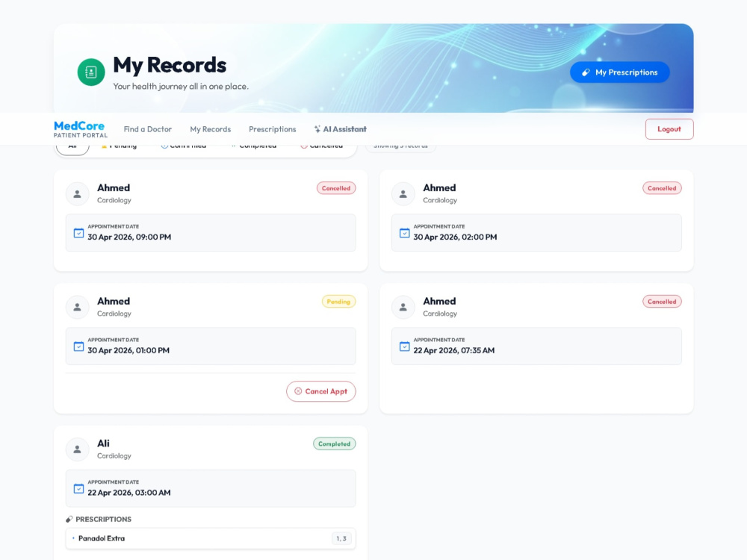Screen dimensions: 747x560
Task: Click the sparkle icon next to AI Assistant
Action: pyautogui.click(x=317, y=129)
